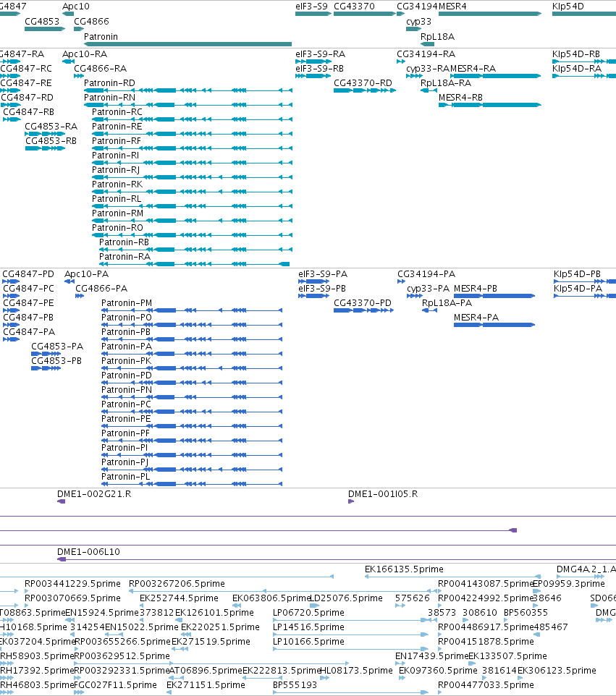This screenshot has height=696, width=616.
Task: Select EST RP003441229.5prime
Action: click(x=72, y=584)
